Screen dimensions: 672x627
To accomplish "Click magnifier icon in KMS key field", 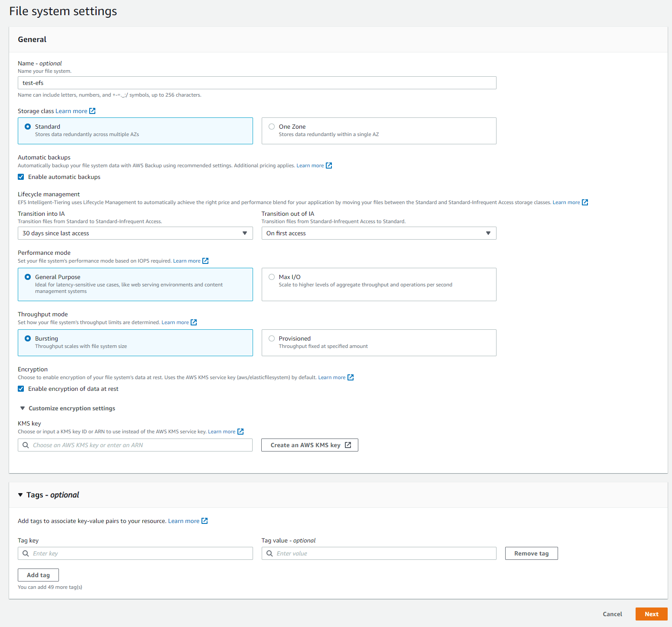I will [26, 445].
